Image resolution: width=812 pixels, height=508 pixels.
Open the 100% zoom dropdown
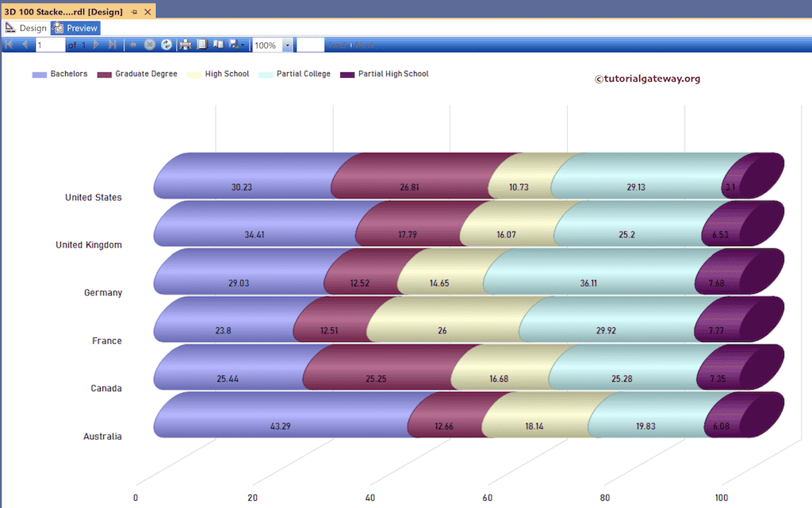click(x=286, y=45)
